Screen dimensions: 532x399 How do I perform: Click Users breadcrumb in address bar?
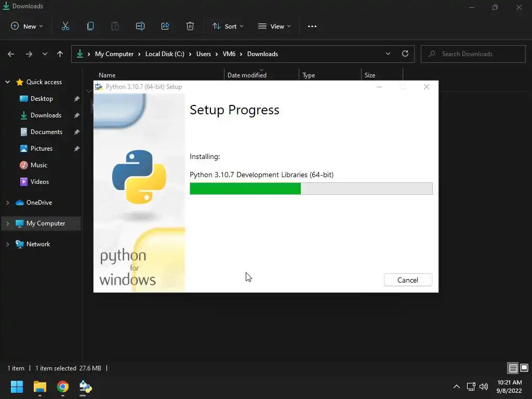(204, 54)
